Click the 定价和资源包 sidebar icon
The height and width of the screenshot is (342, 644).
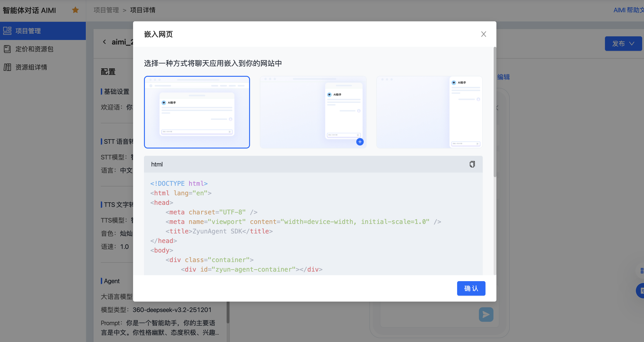(x=7, y=49)
